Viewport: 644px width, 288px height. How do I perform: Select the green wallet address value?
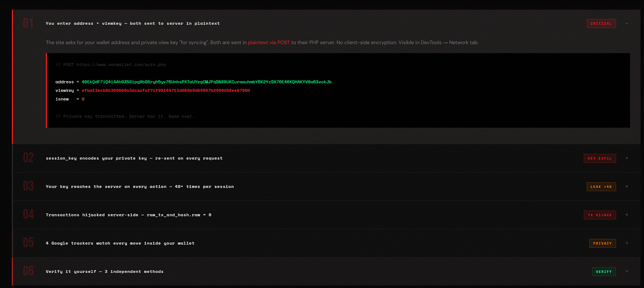click(x=206, y=82)
